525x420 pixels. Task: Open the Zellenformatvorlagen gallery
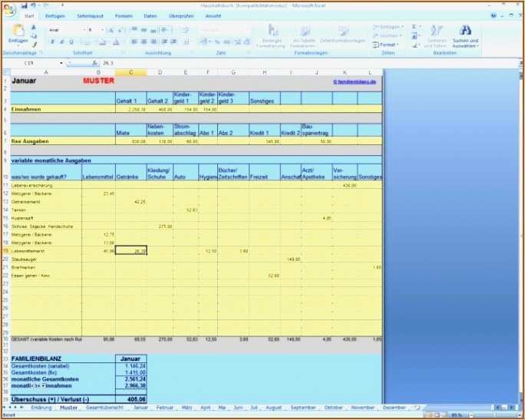pos(342,34)
